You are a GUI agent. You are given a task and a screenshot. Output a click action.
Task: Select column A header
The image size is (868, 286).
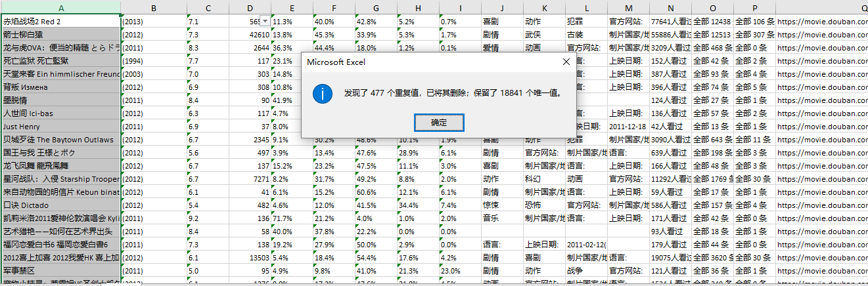tap(60, 7)
